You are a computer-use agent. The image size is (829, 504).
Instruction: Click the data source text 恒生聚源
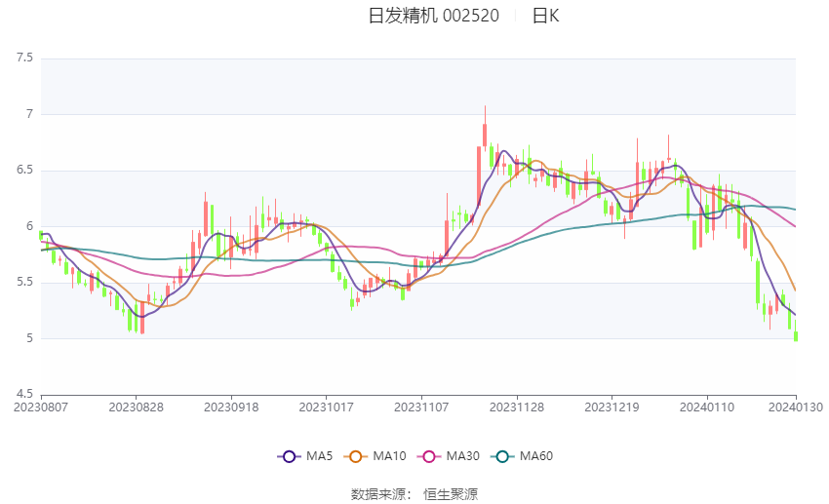(451, 494)
